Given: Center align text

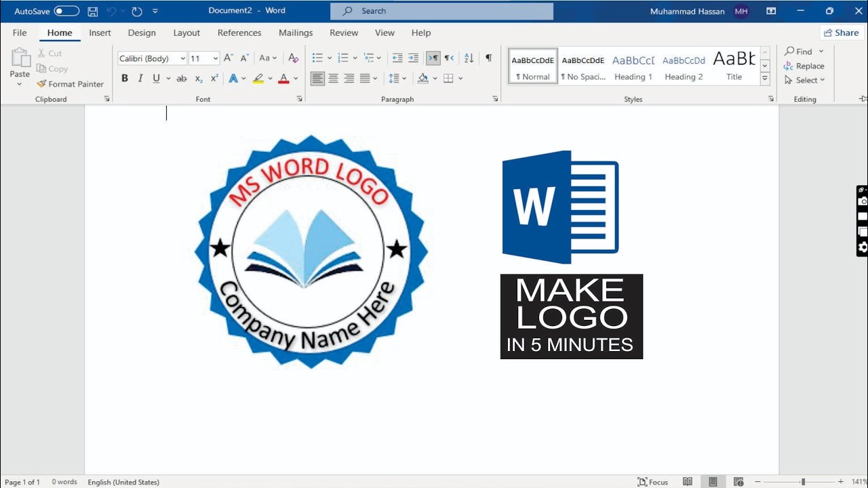Looking at the screenshot, I should pos(333,79).
